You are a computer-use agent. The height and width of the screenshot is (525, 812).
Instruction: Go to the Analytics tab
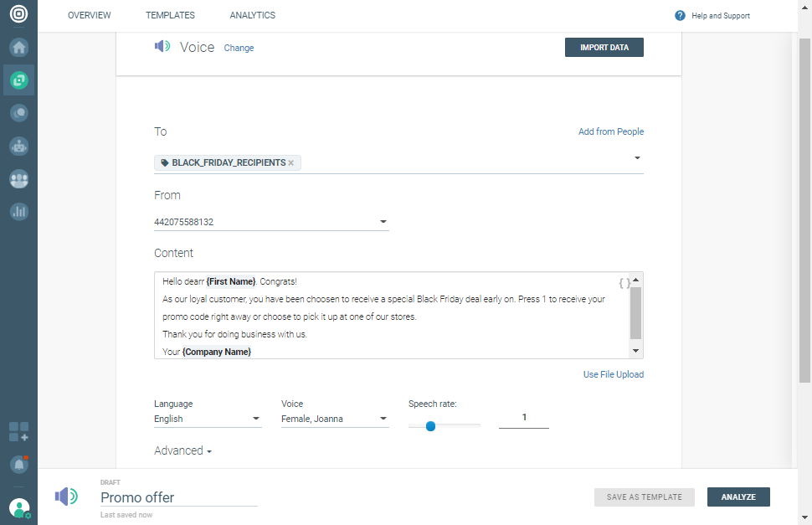252,15
